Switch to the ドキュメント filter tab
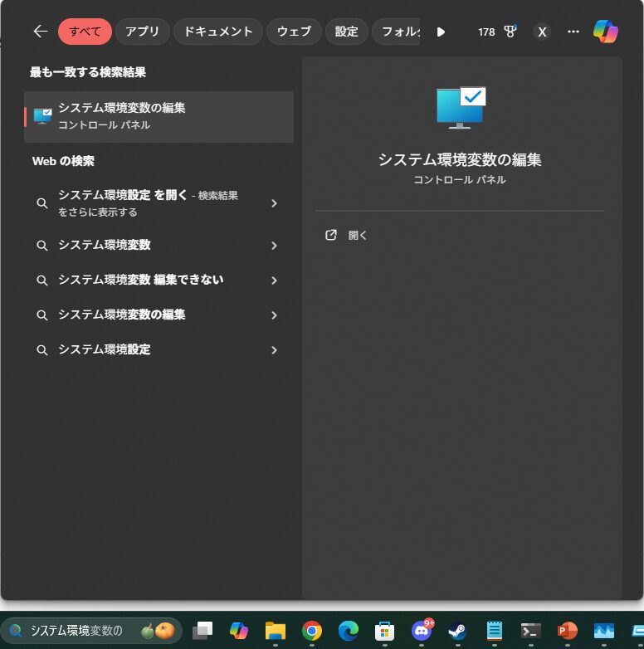Image resolution: width=644 pixels, height=649 pixels. (218, 32)
